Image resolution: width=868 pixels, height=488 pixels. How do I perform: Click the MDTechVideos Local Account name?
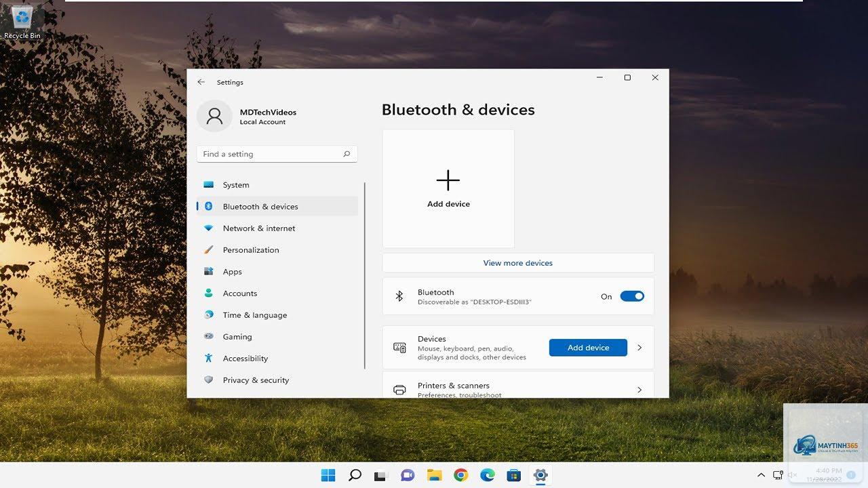268,117
